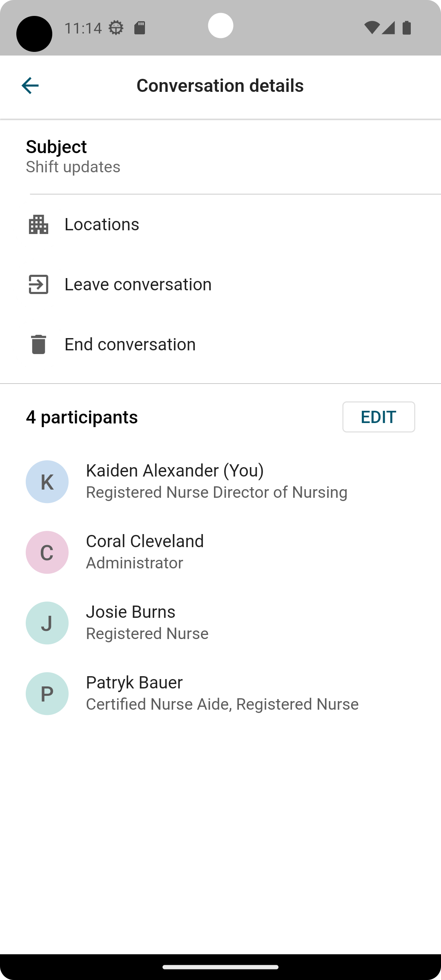Tap the Wi-Fi signal status icon
This screenshot has height=980, width=441.
[x=372, y=28]
